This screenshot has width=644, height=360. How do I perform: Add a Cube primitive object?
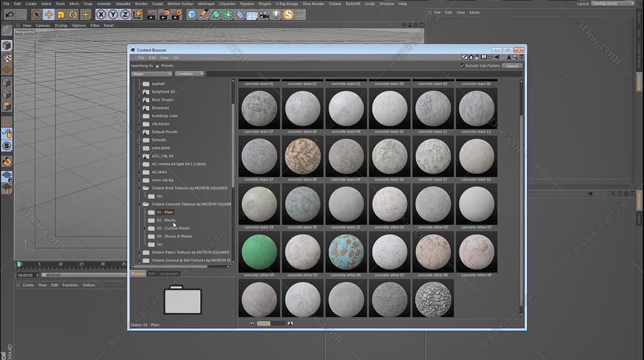[192, 14]
